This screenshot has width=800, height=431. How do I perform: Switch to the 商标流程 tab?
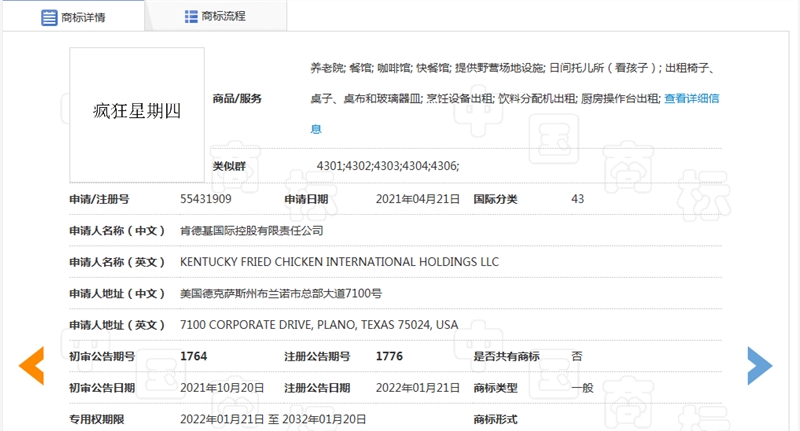click(x=215, y=16)
